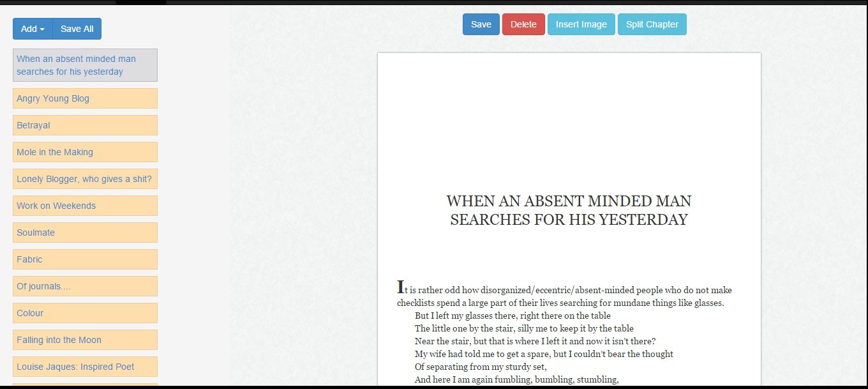The image size is (868, 389).
Task: Select the 'Fabric' chapter
Action: click(85, 259)
